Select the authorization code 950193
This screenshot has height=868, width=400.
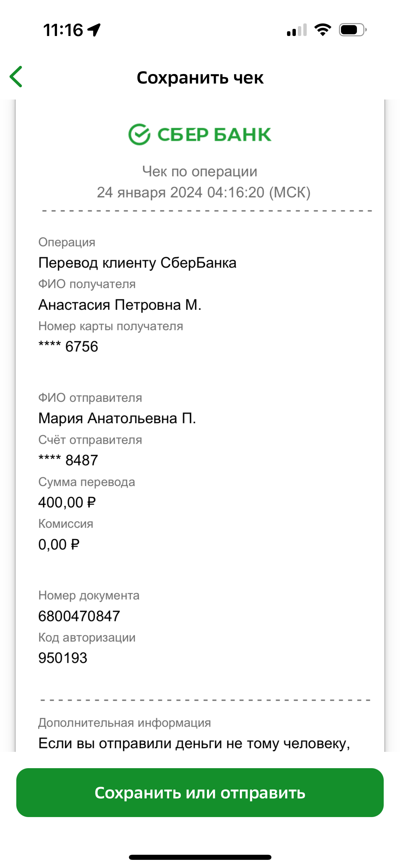63,658
